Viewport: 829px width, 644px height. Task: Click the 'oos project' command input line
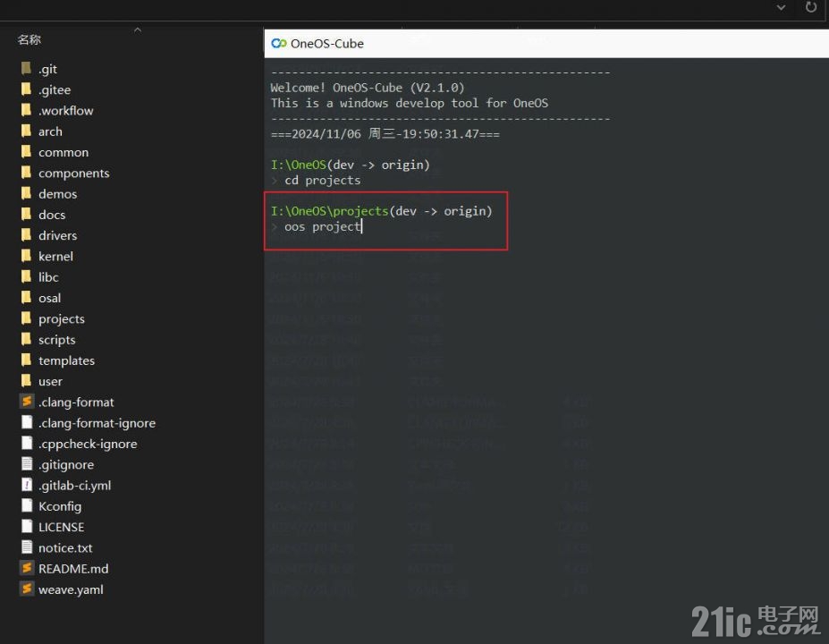(323, 227)
